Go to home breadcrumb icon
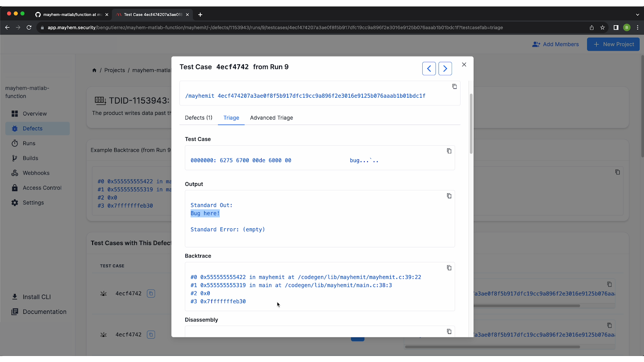The image size is (644, 362). 94,70
